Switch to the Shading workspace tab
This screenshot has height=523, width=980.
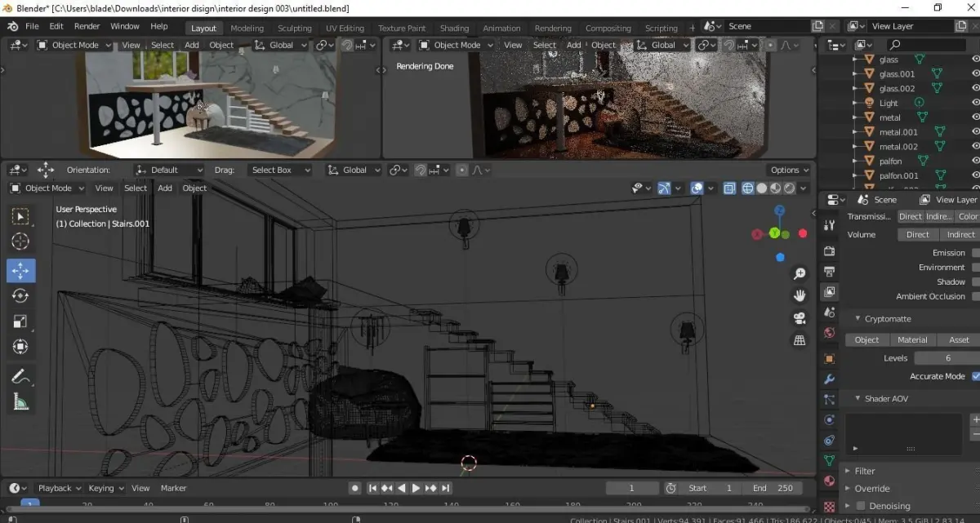click(x=454, y=28)
